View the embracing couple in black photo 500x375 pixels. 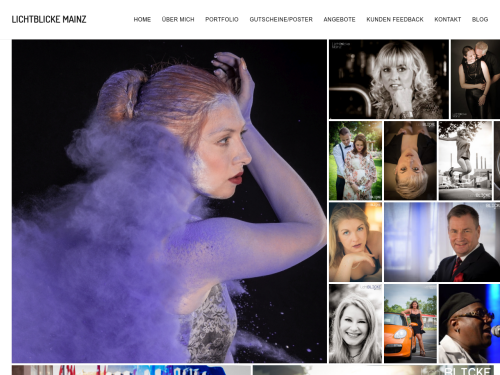coord(475,79)
